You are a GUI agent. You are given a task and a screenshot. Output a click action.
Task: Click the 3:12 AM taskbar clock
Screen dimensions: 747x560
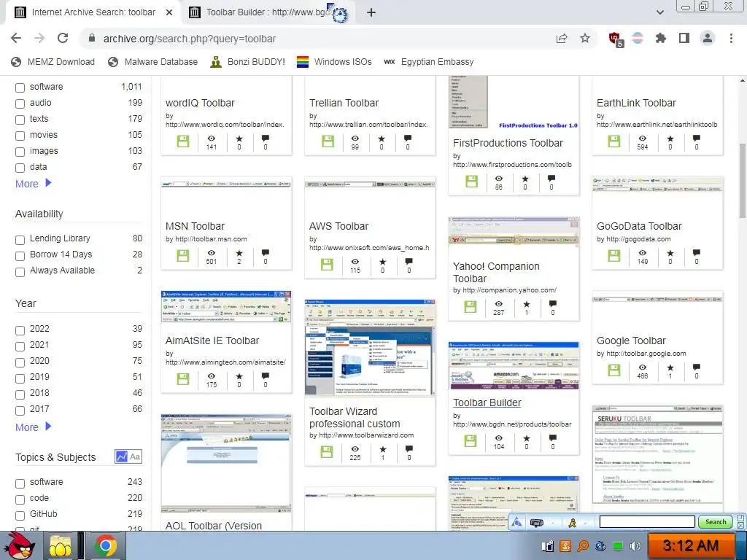[x=690, y=545]
